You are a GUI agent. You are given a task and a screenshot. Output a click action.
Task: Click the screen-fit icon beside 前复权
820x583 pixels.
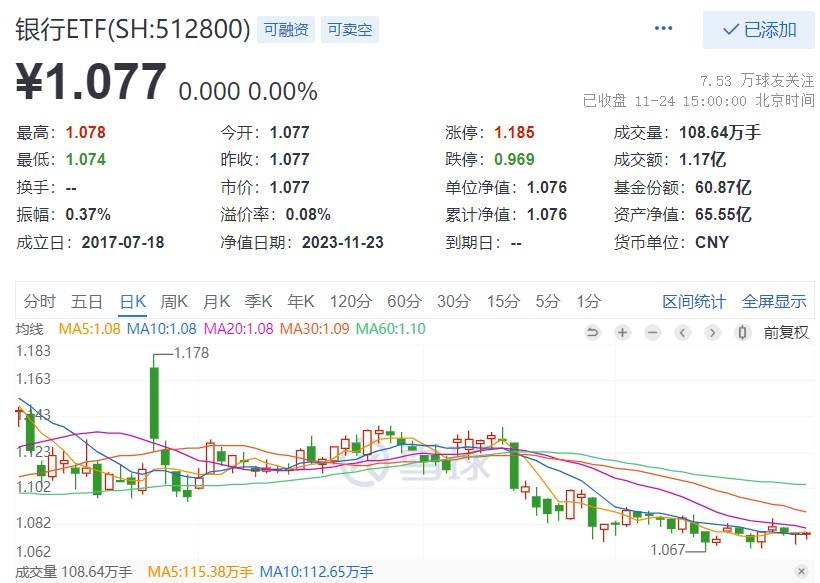741,332
